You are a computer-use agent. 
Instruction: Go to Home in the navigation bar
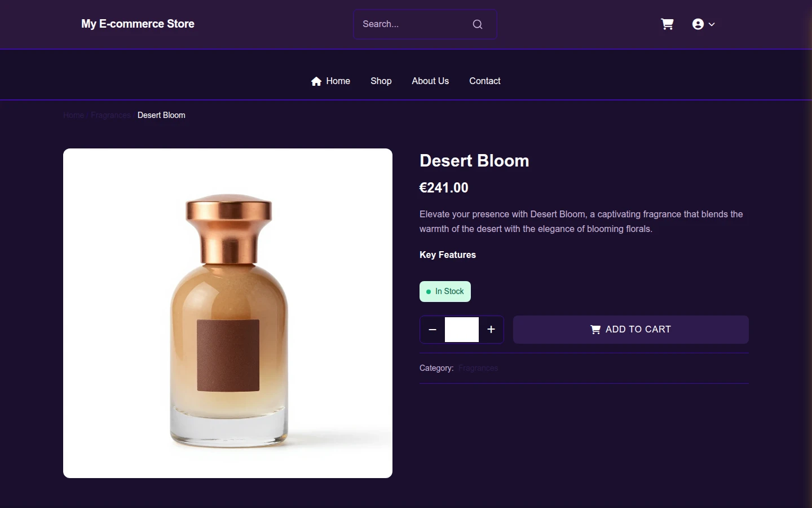click(x=330, y=81)
